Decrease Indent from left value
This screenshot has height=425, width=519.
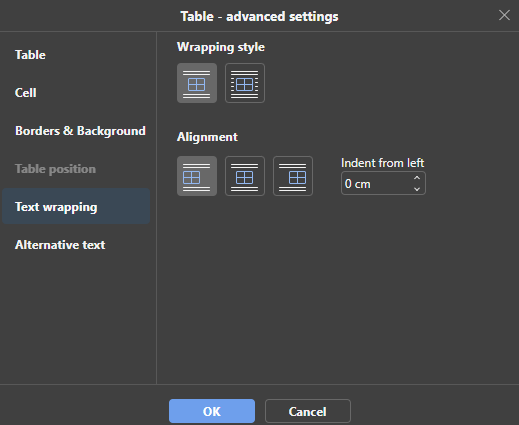pyautogui.click(x=417, y=189)
